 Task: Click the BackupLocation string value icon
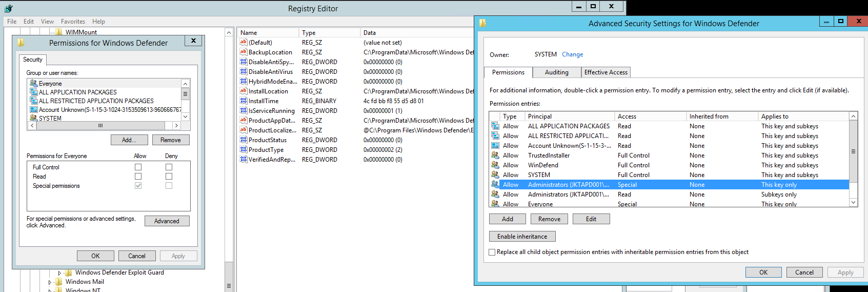(244, 52)
